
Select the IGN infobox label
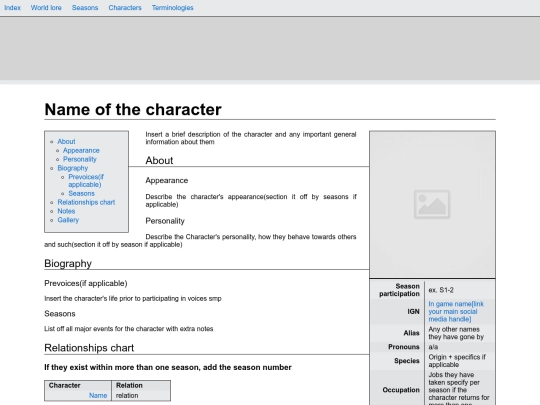point(413,312)
